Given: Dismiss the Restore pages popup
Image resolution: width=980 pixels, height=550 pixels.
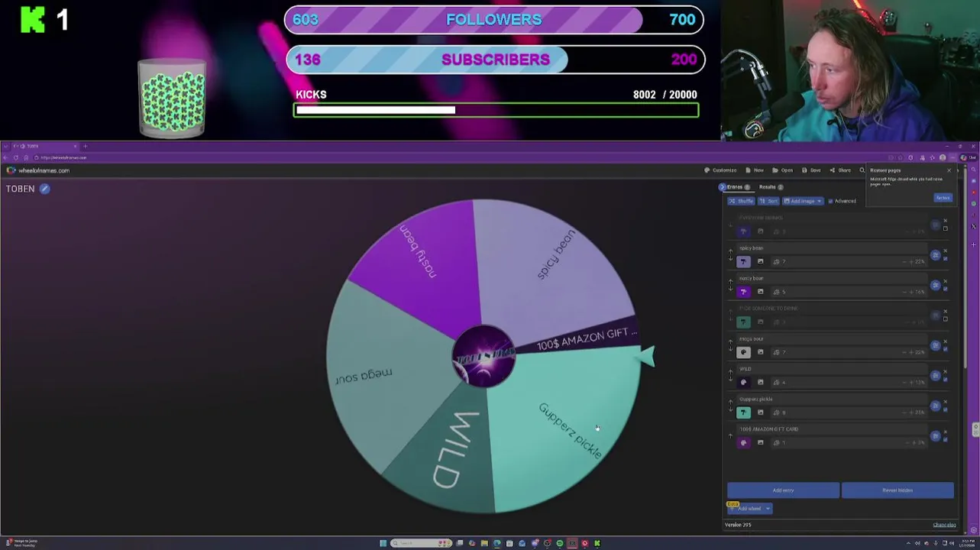Looking at the screenshot, I should click(949, 170).
